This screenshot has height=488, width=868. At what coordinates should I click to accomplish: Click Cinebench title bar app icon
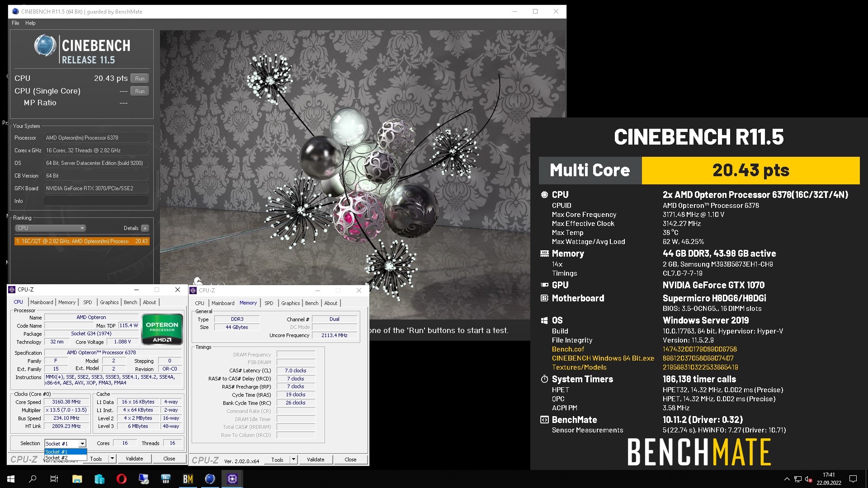pyautogui.click(x=15, y=11)
